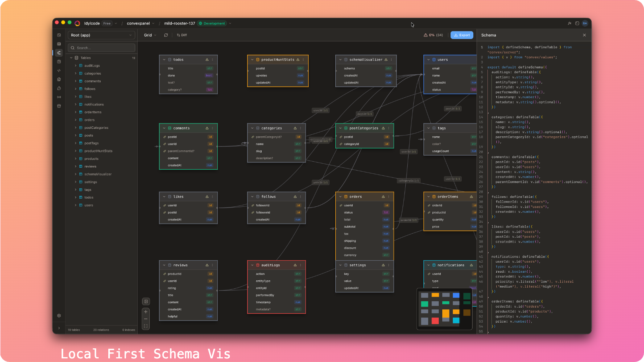Open the Idylcode team dropdown arrow
This screenshot has height=362, width=644.
pyautogui.click(x=116, y=23)
